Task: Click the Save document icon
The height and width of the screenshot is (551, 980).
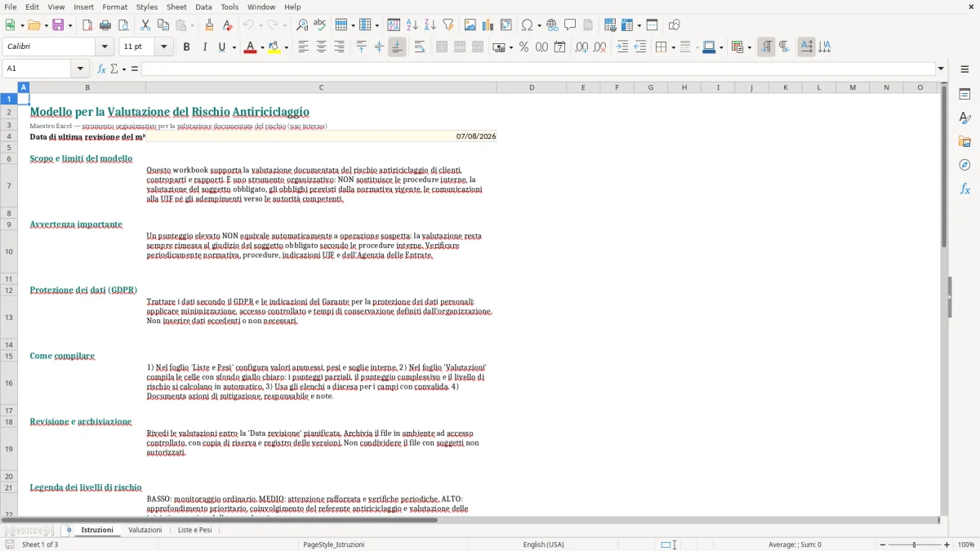Action: coord(58,25)
